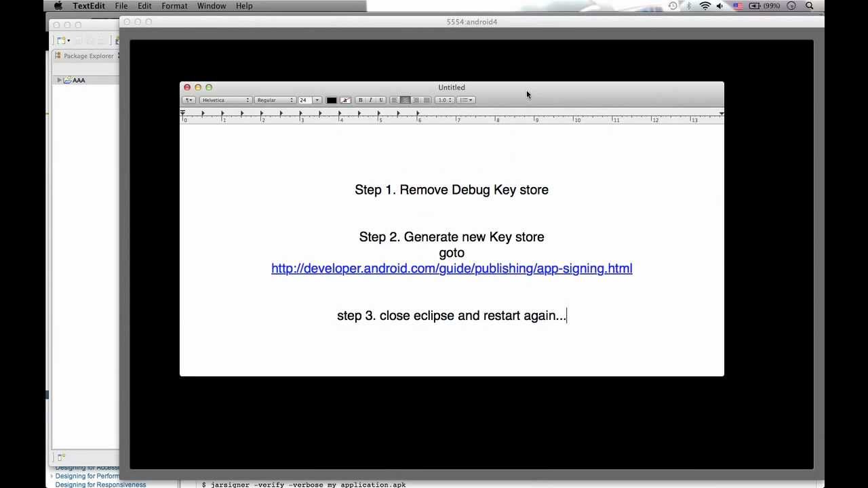Viewport: 868px width, 488px height.
Task: Open the Window menu
Action: [212, 6]
